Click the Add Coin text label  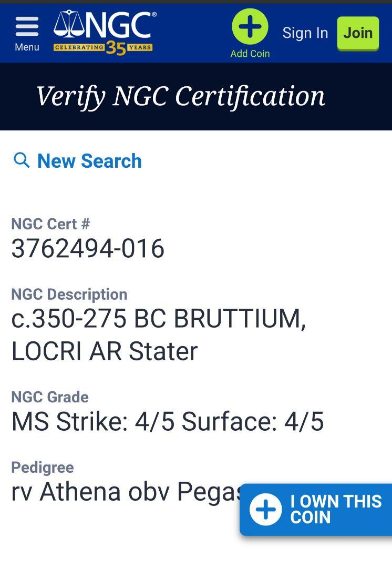250,54
